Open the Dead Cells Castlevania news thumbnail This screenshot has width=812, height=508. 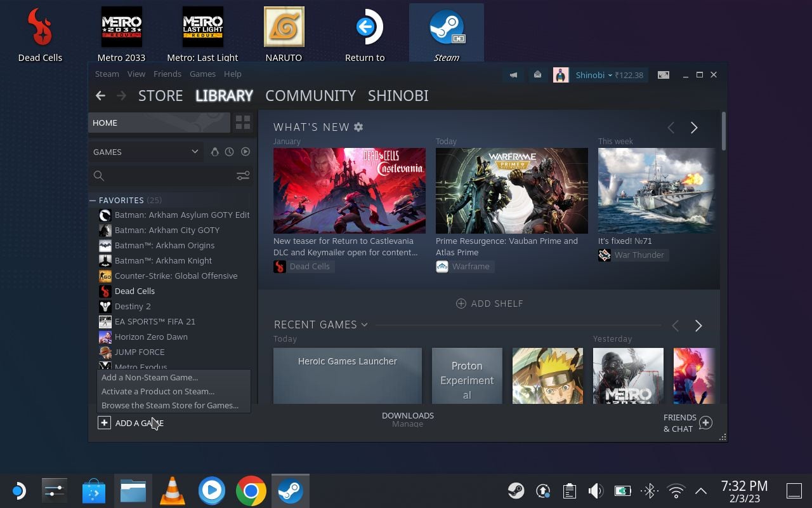(350, 190)
